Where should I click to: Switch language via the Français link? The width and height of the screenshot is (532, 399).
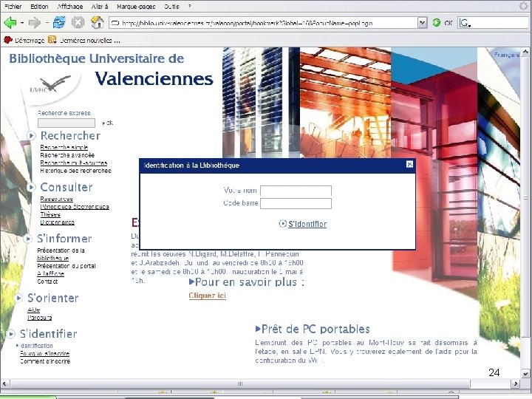pos(507,55)
